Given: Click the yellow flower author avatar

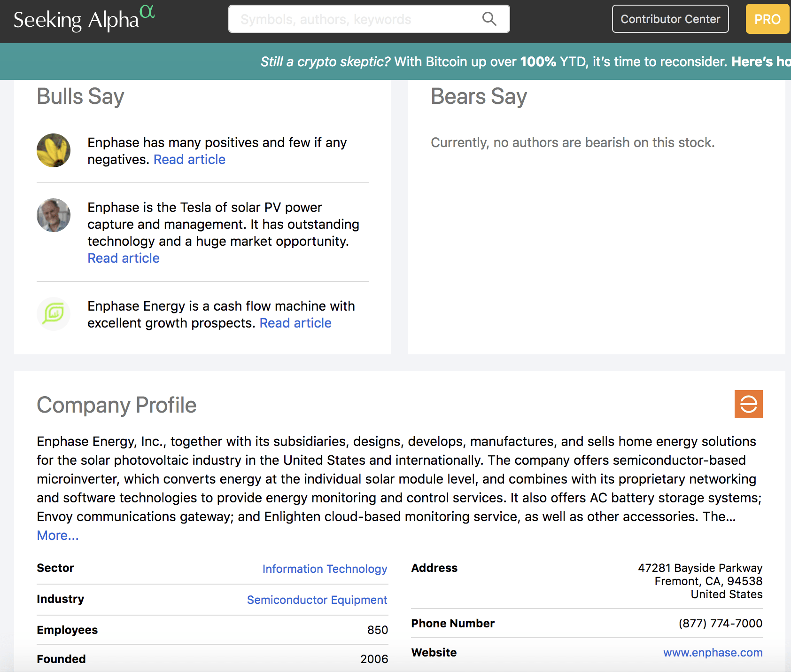Looking at the screenshot, I should pos(54,150).
